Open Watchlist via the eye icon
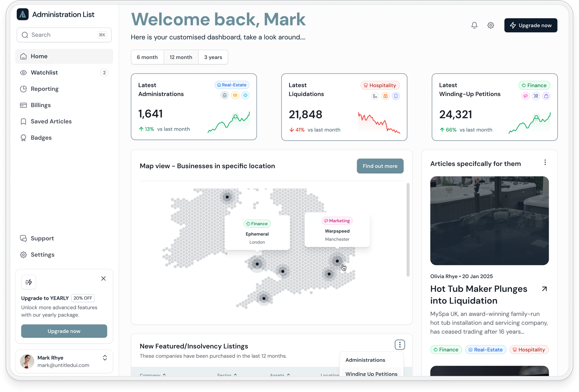The height and width of the screenshot is (392, 579). (23, 73)
